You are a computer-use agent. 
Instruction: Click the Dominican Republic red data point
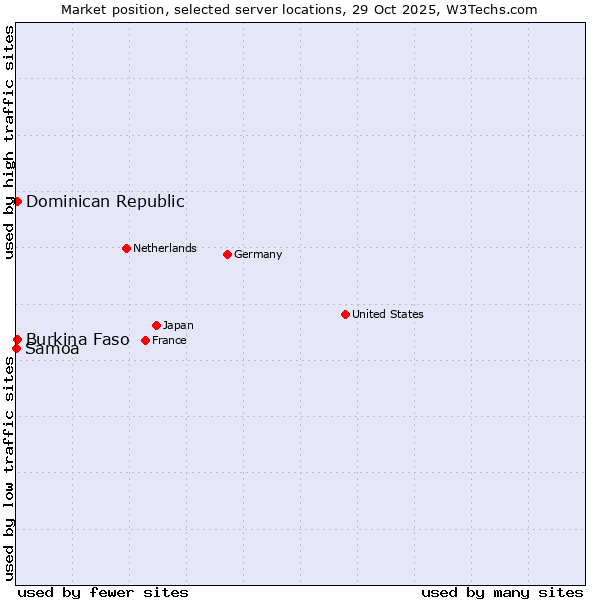[x=17, y=201]
